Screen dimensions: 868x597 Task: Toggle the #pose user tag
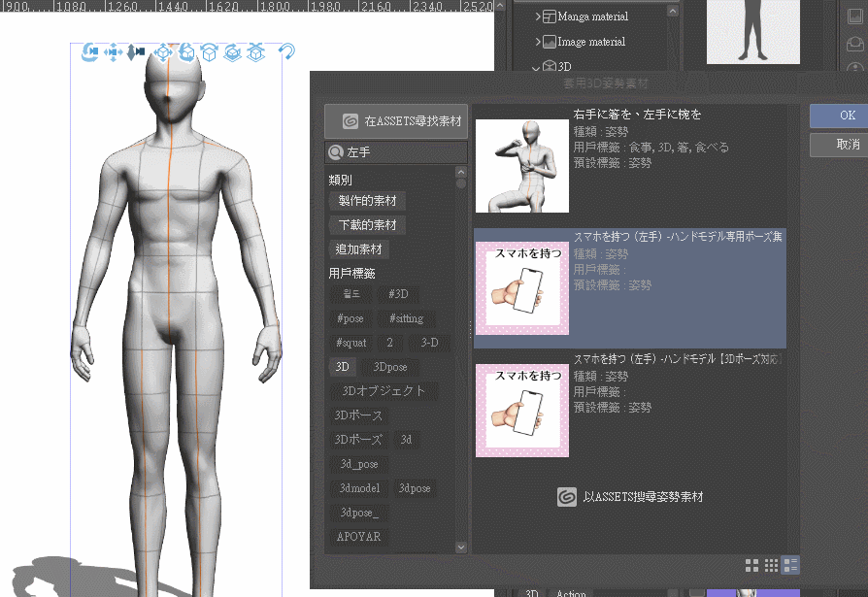351,318
